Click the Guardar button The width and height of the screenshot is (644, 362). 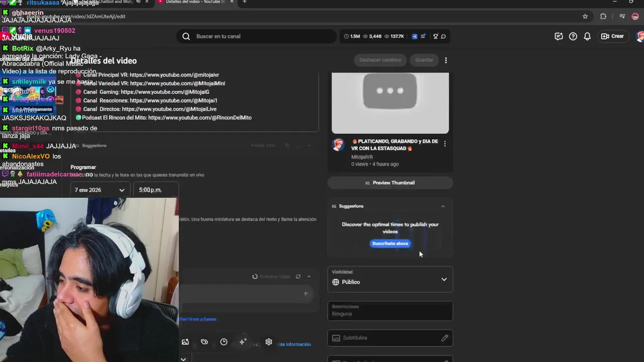pyautogui.click(x=424, y=60)
